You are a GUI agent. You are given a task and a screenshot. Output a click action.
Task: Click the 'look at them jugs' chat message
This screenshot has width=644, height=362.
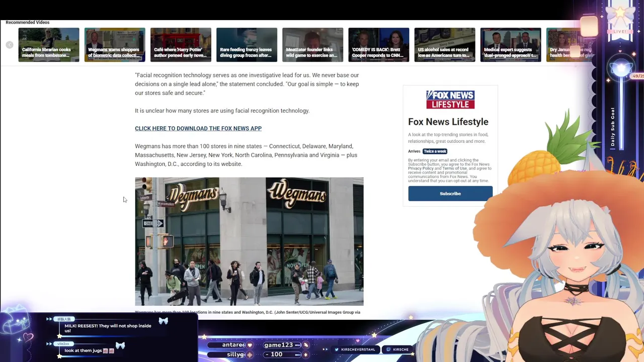point(89,350)
